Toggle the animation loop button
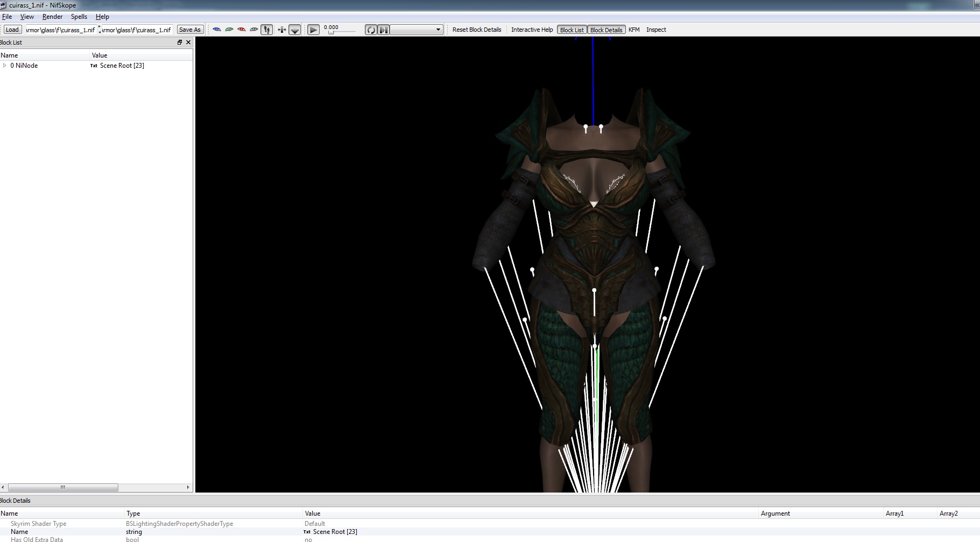Image resolution: width=980 pixels, height=542 pixels. click(x=371, y=30)
